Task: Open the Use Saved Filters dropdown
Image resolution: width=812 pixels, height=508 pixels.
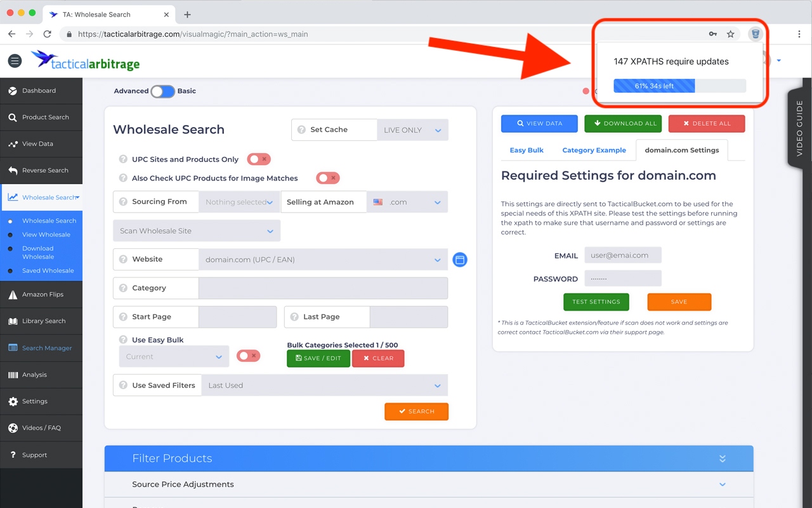Action: pyautogui.click(x=325, y=385)
